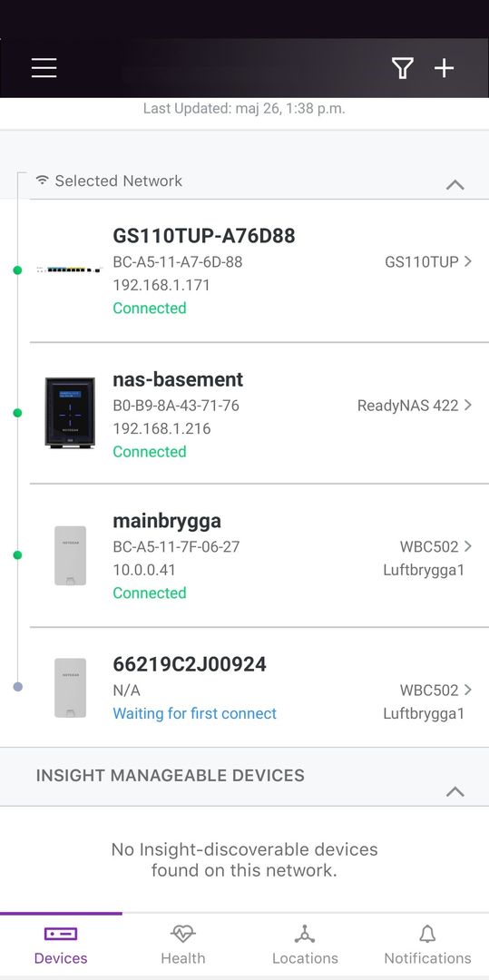Viewport: 489px width, 980px height.
Task: Tap the plus icon to add device
Action: (444, 67)
